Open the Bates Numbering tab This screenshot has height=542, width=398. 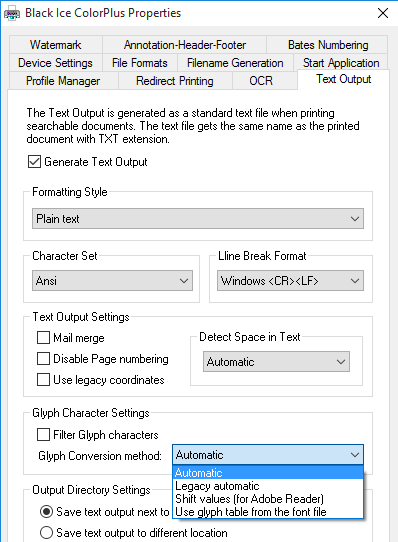pyautogui.click(x=328, y=45)
